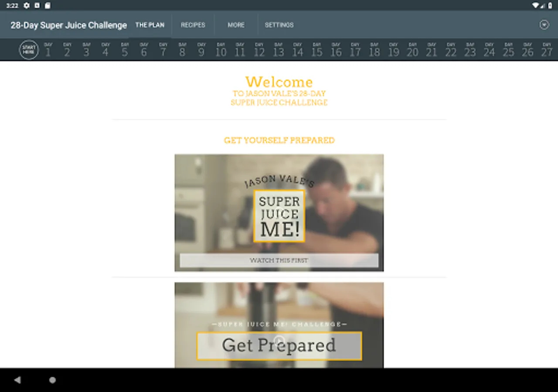Jump to Day 20
This screenshot has height=392, width=558.
point(412,50)
